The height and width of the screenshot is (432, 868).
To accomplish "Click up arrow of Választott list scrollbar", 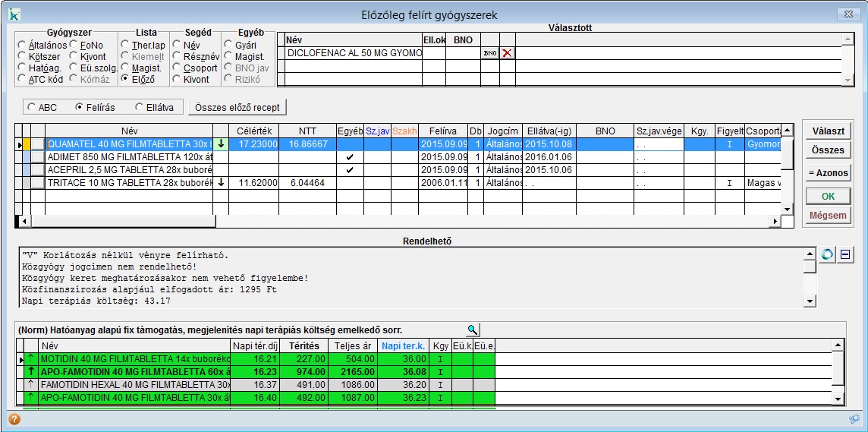I will click(847, 39).
